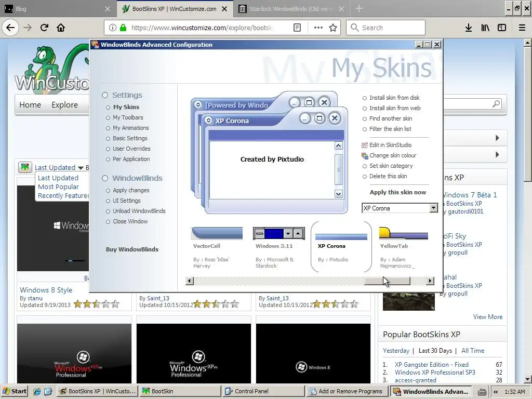
Task: Click roll-up button on XP Corona preview
Action: [x=208, y=121]
